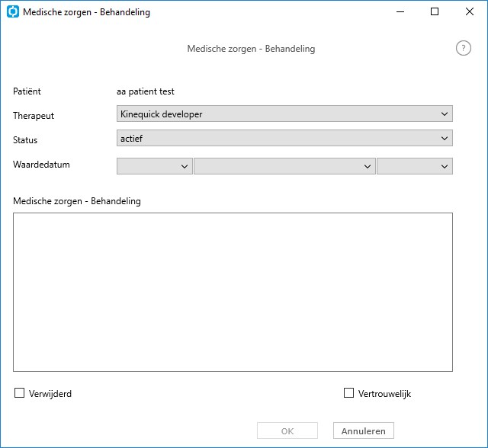The image size is (488, 448).
Task: Select the patient name aa patient test
Action: click(146, 91)
